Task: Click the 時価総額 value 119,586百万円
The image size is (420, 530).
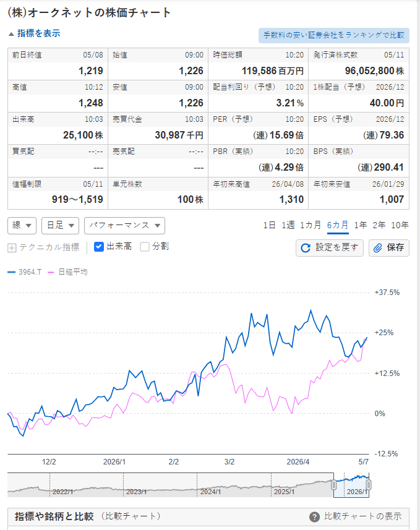Action: [x=273, y=71]
